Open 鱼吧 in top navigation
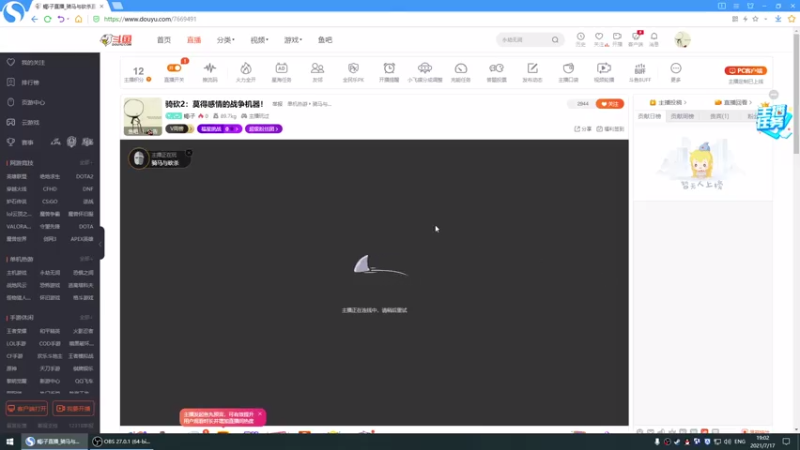The height and width of the screenshot is (450, 800). [325, 40]
